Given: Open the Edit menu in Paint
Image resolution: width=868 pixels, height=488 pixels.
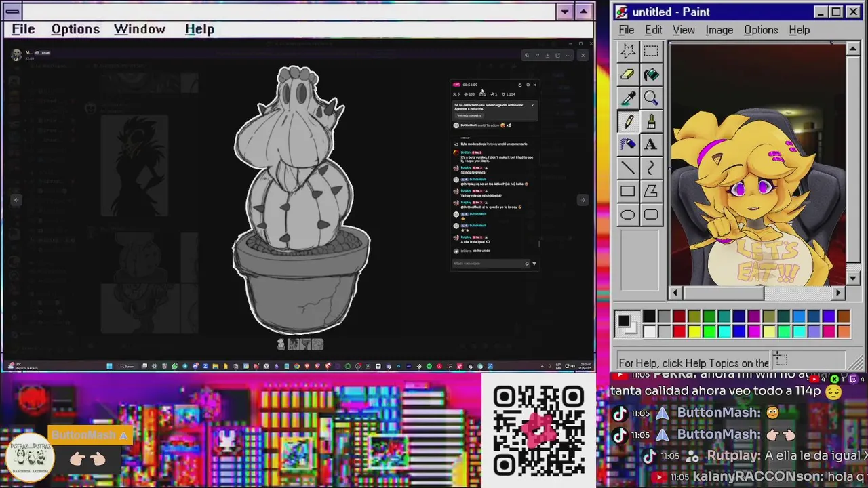Looking at the screenshot, I should click(653, 30).
